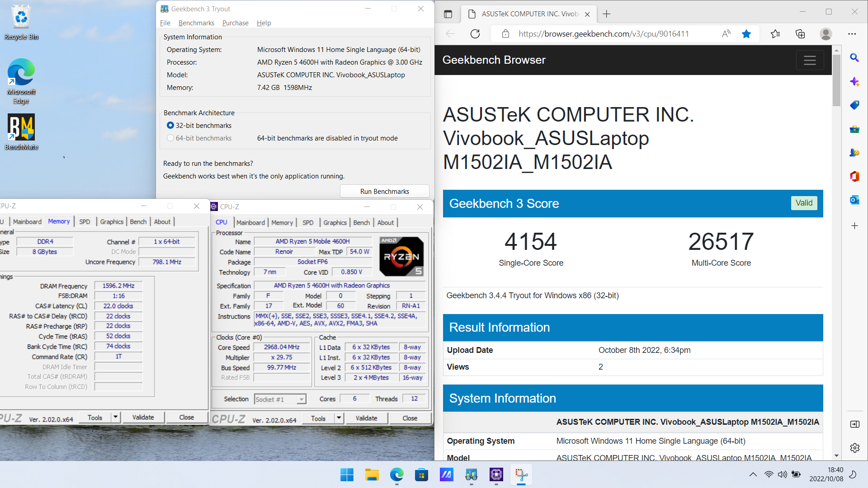868x488 pixels.
Task: Click Validate in left CPU-Z window
Action: pos(143,417)
